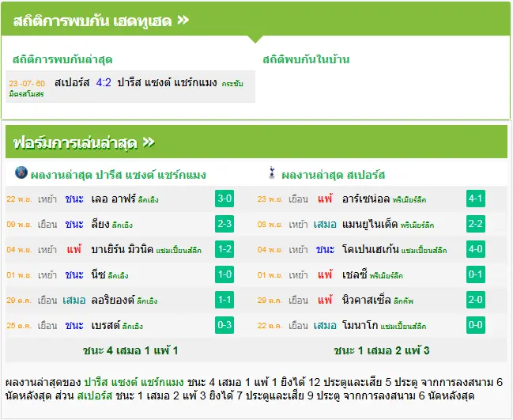Select opponent name เบรสต์
This screenshot has width=513, height=420.
tap(106, 325)
